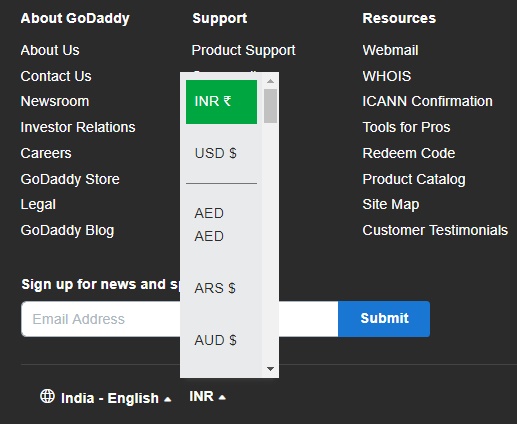This screenshot has height=424, width=517.
Task: Open the Webmail link
Action: (390, 50)
